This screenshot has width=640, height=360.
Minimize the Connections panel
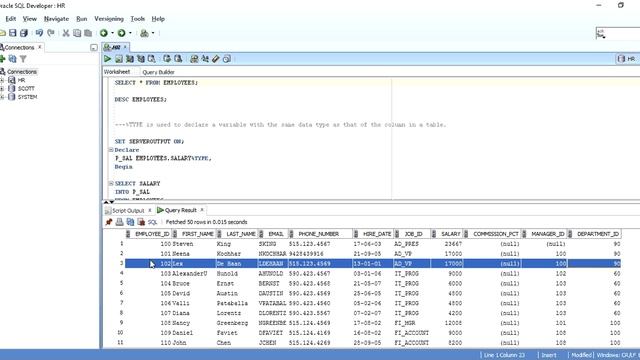point(94,48)
